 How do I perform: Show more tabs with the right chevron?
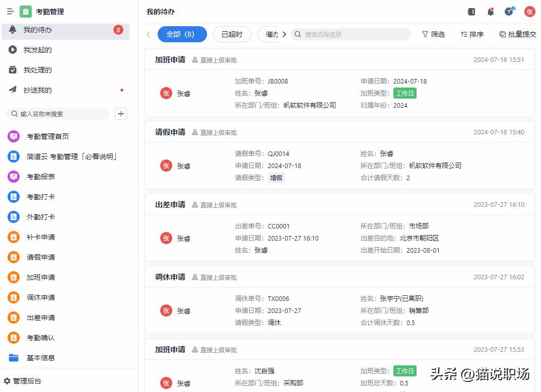point(284,34)
